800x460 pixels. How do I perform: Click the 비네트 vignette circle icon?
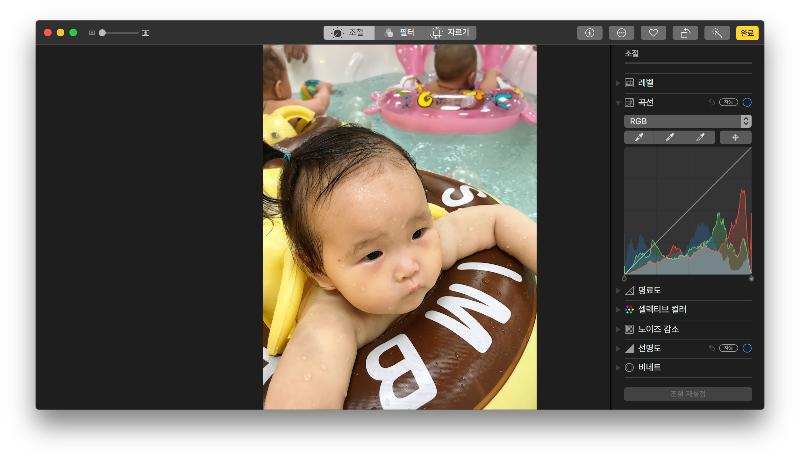pyautogui.click(x=630, y=367)
